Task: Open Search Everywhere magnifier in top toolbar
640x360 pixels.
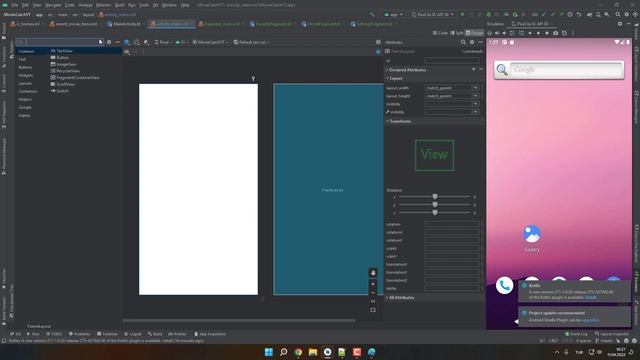Action: click(618, 14)
